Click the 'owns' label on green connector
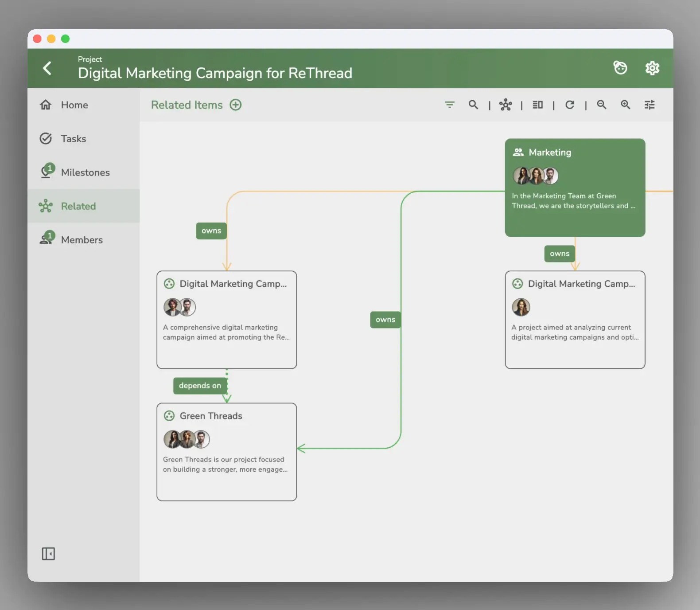The width and height of the screenshot is (700, 610). coord(385,320)
